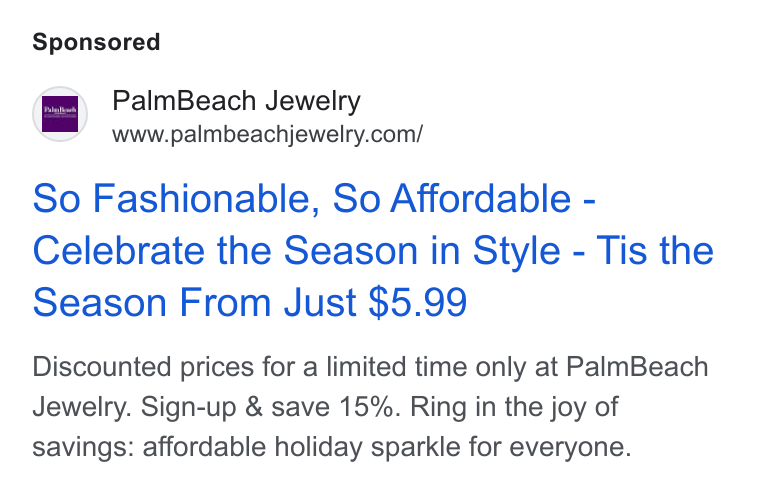Click "affordable holiday sparkle for everyone" text
Image resolution: width=760 pixels, height=490 pixels.
tap(387, 447)
